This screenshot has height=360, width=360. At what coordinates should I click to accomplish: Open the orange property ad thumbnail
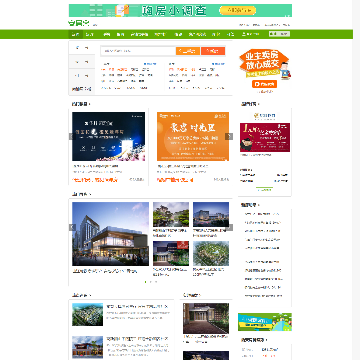coord(193,137)
